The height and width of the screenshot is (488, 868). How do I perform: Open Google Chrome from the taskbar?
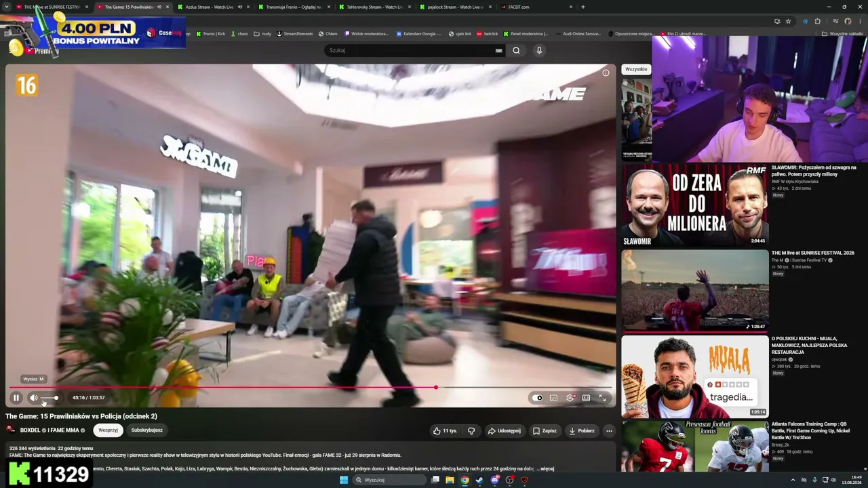[x=465, y=480]
